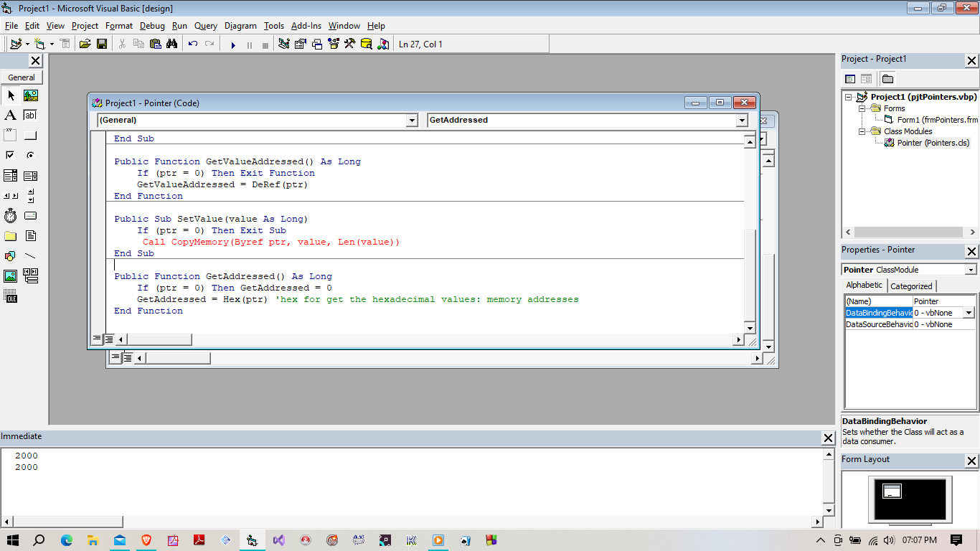This screenshot has width=980, height=551.
Task: Select the CommandButton control tool
Action: [x=31, y=136]
